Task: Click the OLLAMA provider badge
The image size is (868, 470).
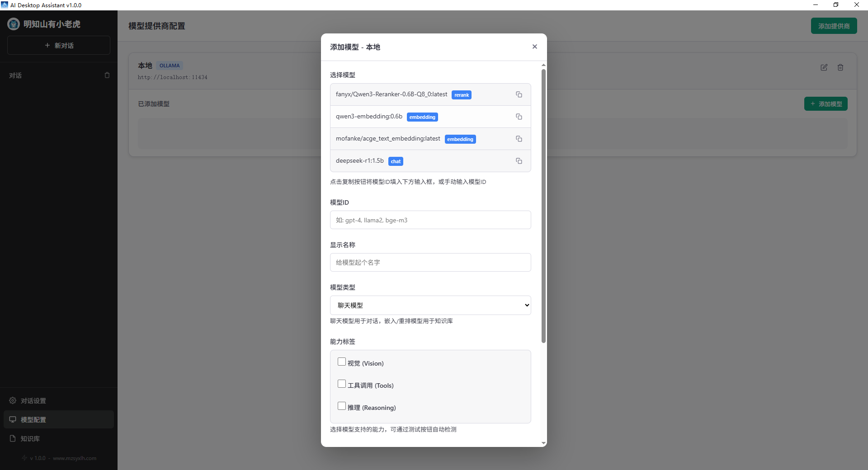Action: click(170, 66)
